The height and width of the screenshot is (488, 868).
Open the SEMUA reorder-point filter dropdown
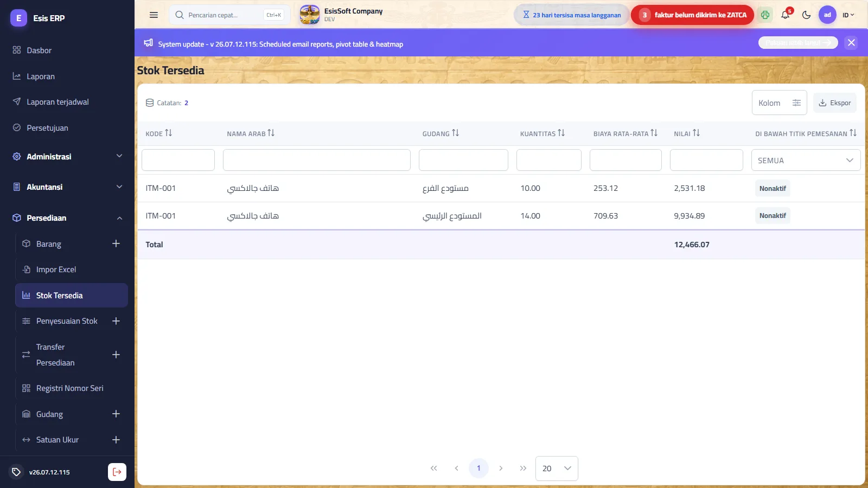(806, 160)
